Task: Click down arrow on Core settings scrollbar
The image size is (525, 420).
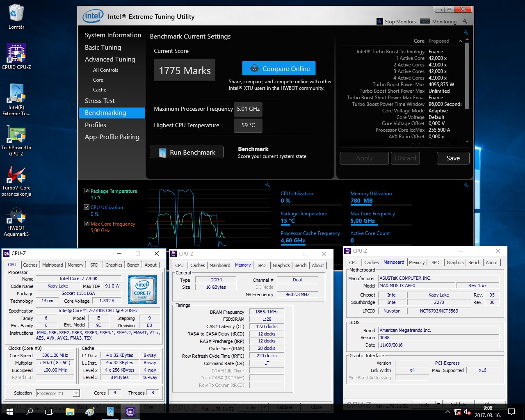Action: click(467, 142)
